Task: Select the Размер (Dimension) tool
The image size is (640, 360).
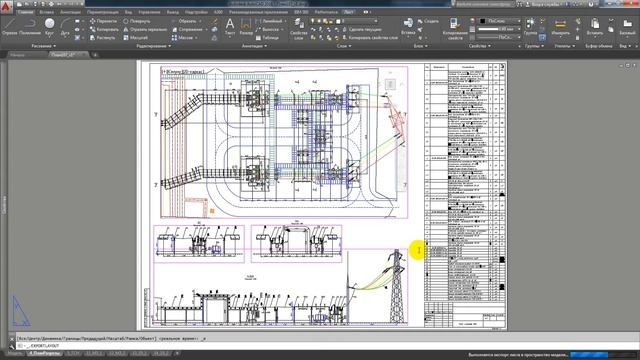Action: [246, 27]
